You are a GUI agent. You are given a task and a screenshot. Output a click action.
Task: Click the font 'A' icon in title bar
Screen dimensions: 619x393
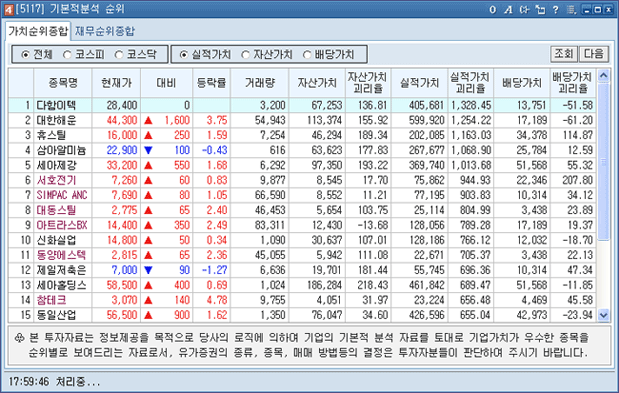(x=508, y=9)
